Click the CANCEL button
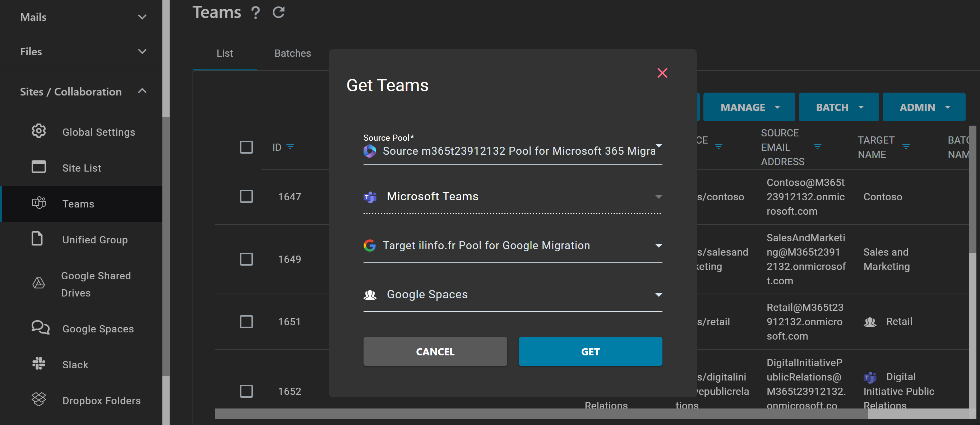This screenshot has width=980, height=425. point(435,352)
